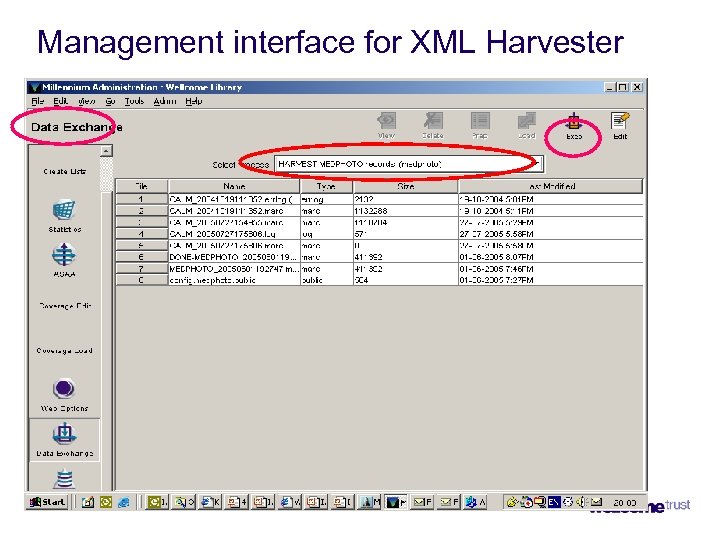Open the Admin menu
720x540 pixels.
tap(165, 101)
